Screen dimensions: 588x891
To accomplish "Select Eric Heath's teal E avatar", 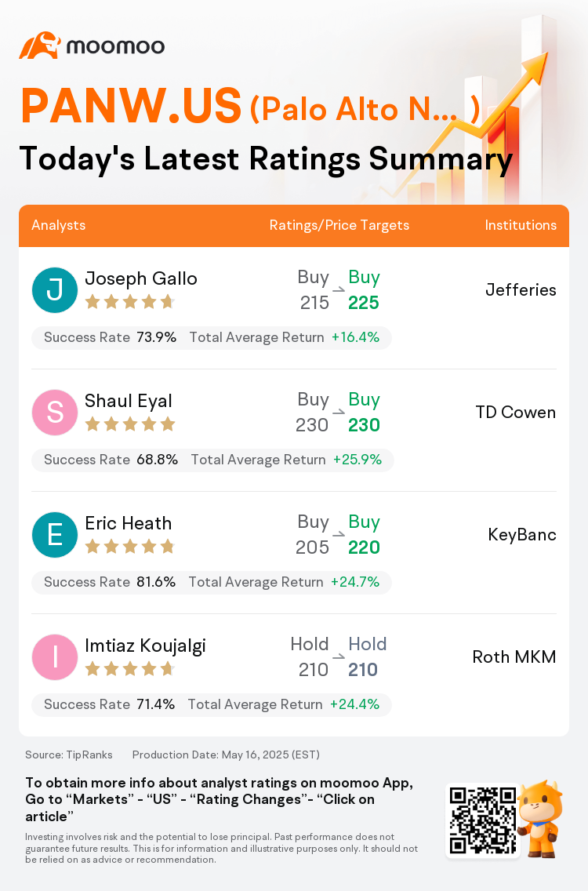I will [55, 535].
